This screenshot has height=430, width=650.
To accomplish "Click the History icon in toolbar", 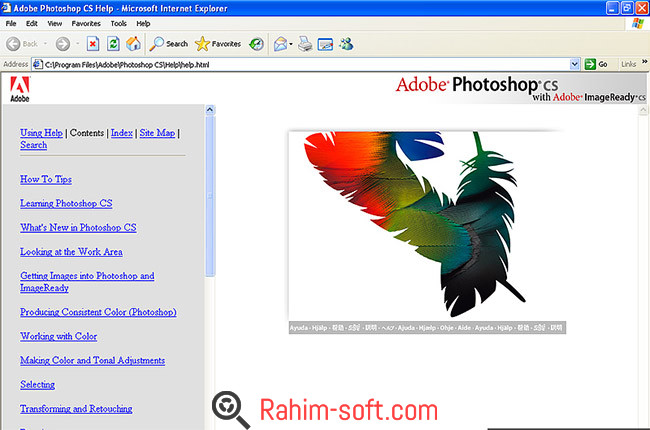I will coord(256,44).
